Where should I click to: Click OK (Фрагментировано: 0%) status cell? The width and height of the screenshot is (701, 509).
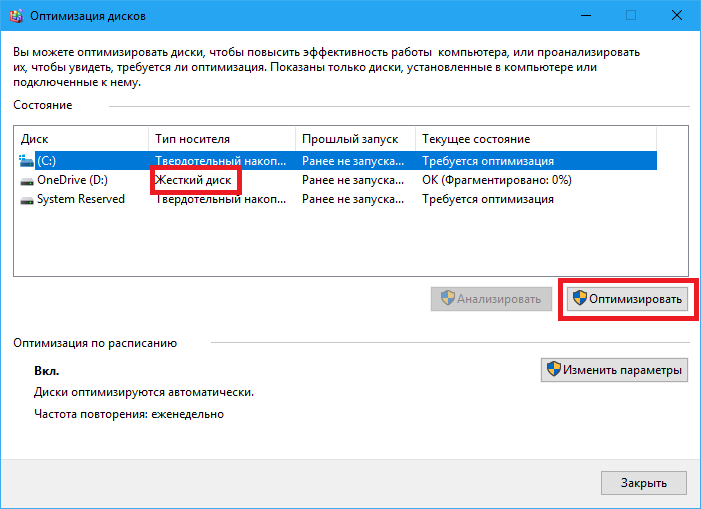coord(497,180)
